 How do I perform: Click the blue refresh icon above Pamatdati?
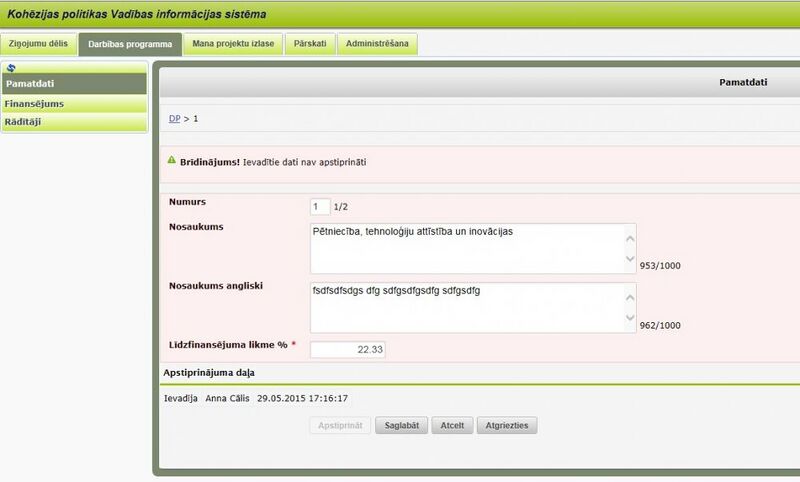[11, 68]
